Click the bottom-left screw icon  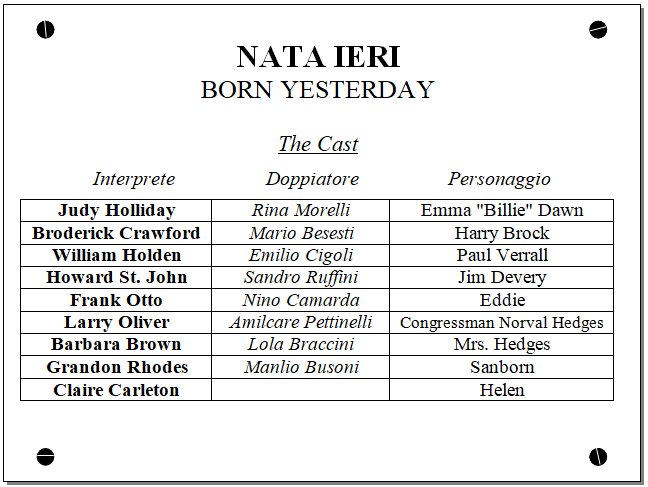tap(45, 457)
